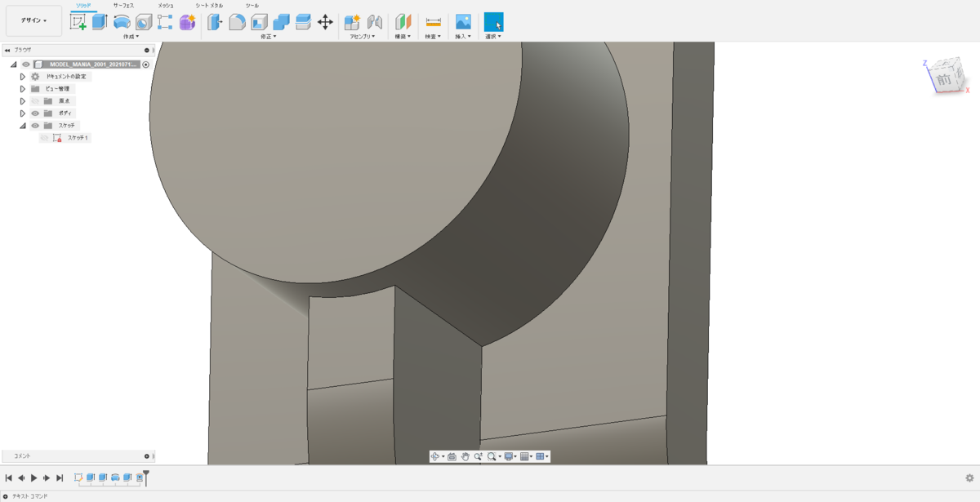Open the 挿入 dropdown menu
Image resolution: width=980 pixels, height=502 pixels.
462,37
